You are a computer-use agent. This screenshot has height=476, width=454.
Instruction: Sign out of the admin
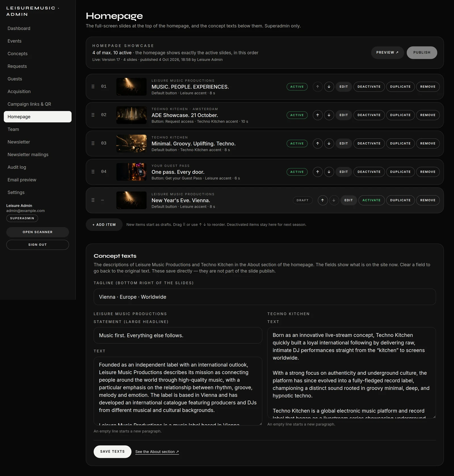tap(37, 245)
